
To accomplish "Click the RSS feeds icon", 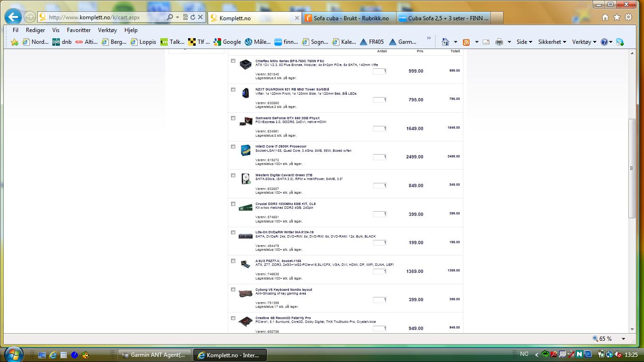I will (466, 42).
